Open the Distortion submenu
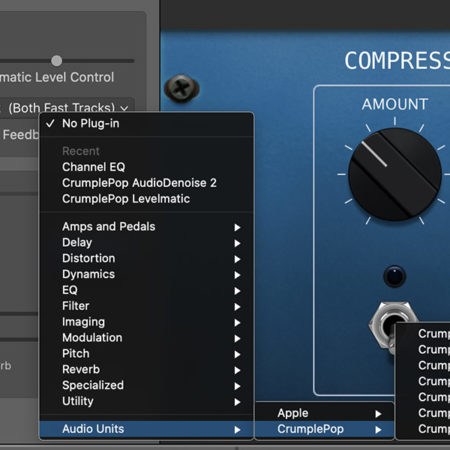The height and width of the screenshot is (450, 450). coord(146,259)
